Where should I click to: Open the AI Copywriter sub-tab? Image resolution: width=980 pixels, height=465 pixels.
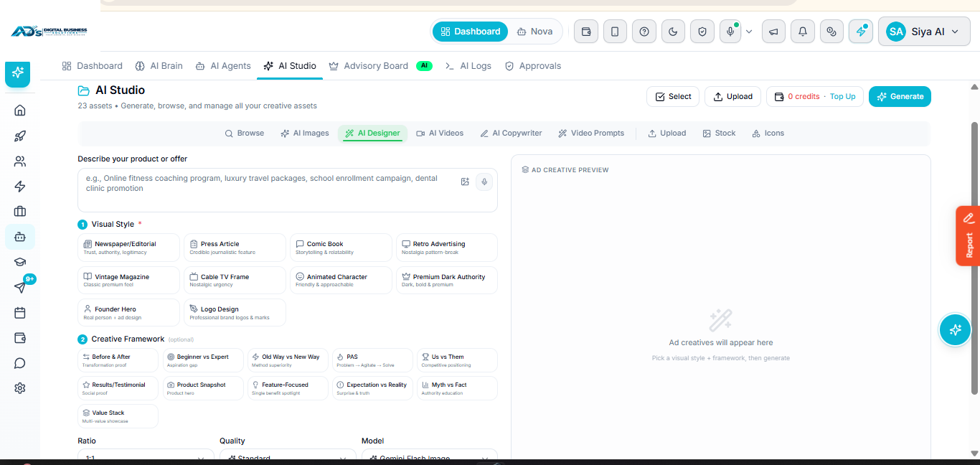tap(511, 133)
